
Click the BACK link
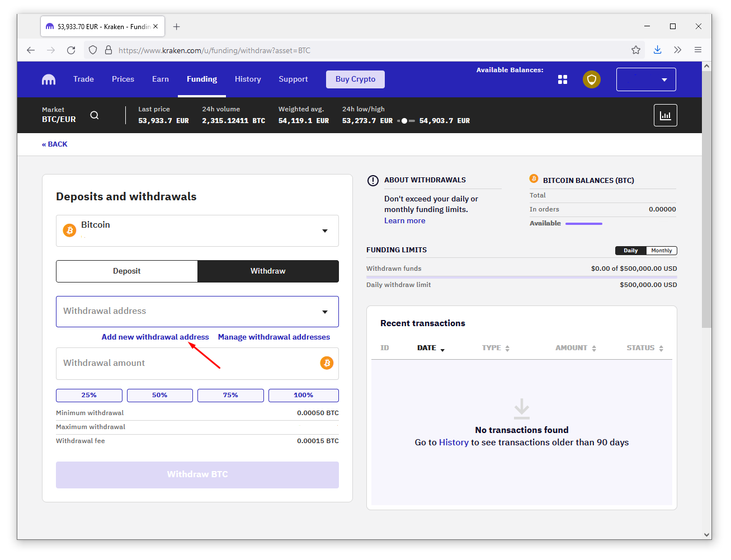(x=55, y=144)
